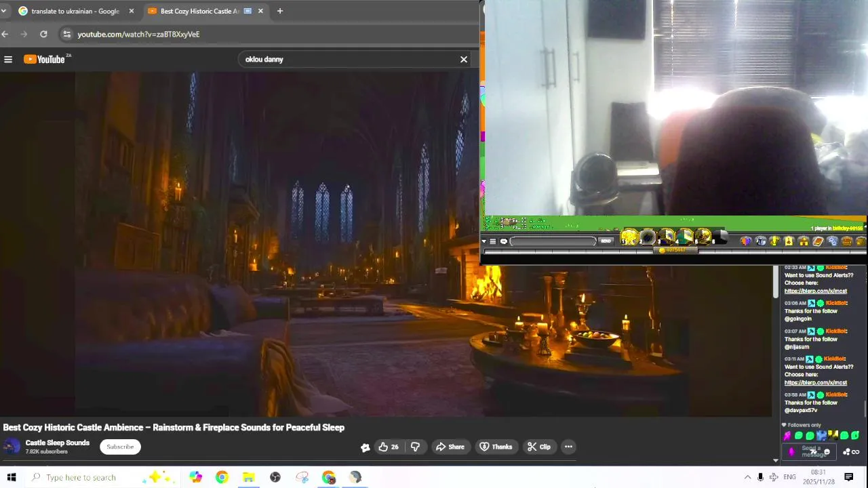Show hidden system tray icons chevron
Viewport: 868px width, 488px height.
click(x=747, y=477)
